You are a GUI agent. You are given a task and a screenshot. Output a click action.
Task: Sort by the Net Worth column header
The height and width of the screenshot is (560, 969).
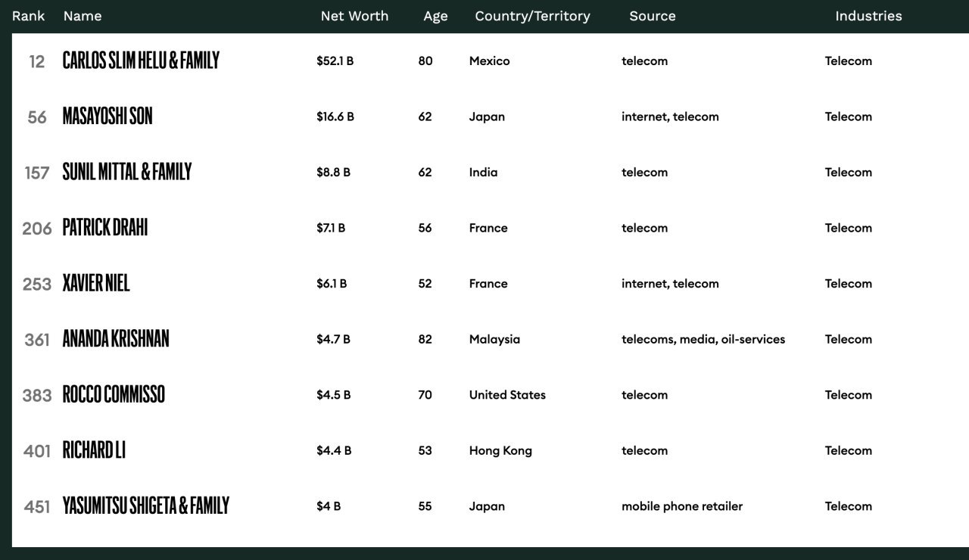coord(354,16)
